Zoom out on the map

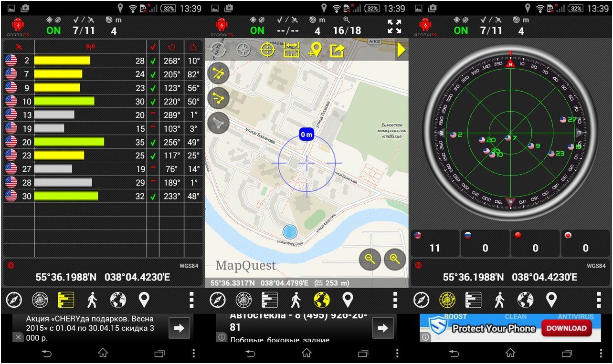click(370, 259)
